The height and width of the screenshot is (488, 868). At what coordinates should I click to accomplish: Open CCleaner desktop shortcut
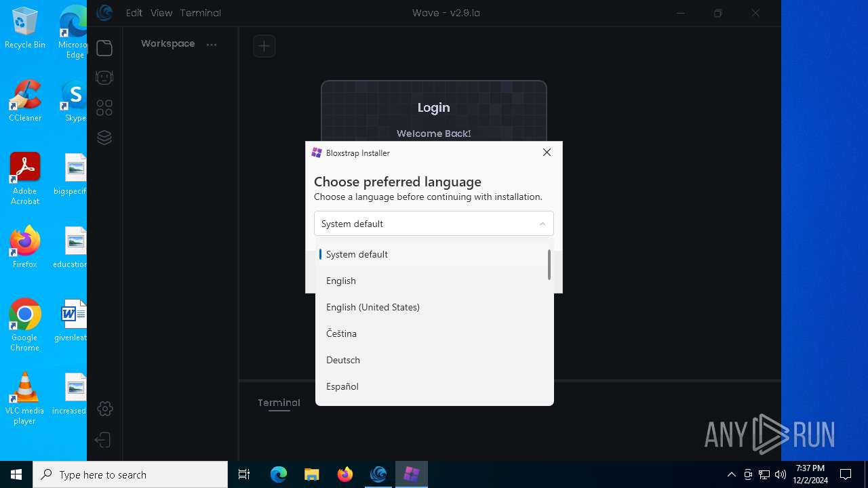point(25,100)
